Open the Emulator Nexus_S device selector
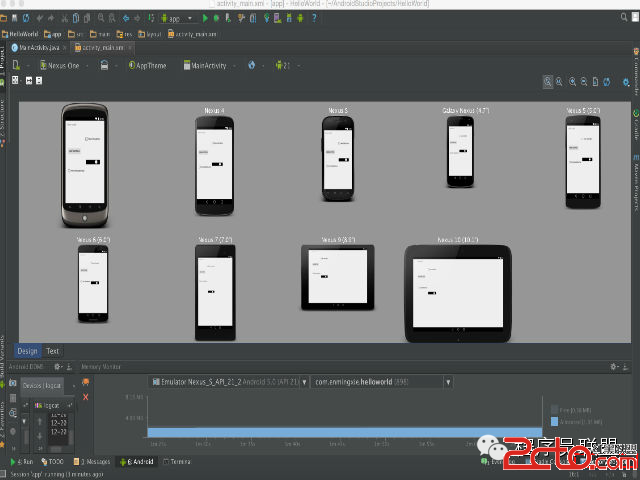640x480 pixels. pyautogui.click(x=227, y=382)
